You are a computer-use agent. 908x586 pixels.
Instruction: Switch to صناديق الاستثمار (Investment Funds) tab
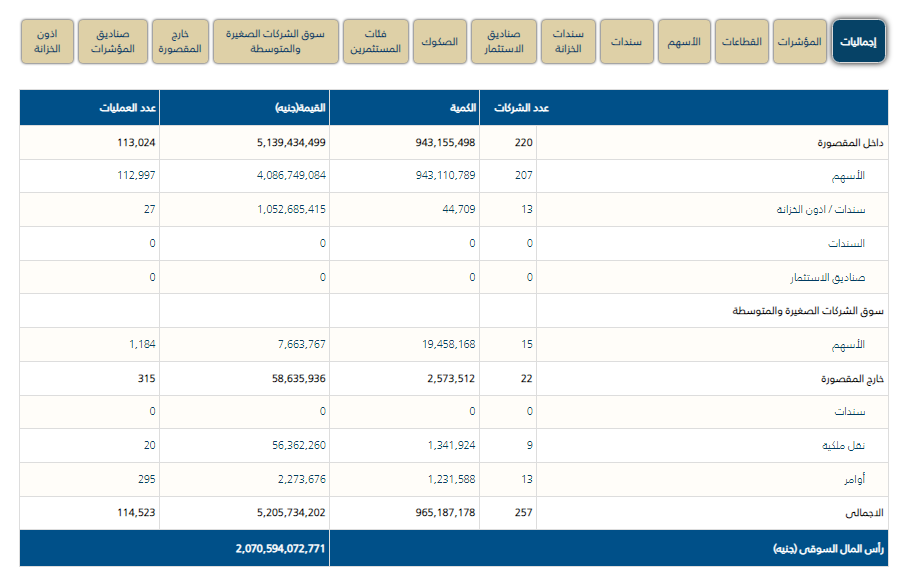[x=503, y=41]
